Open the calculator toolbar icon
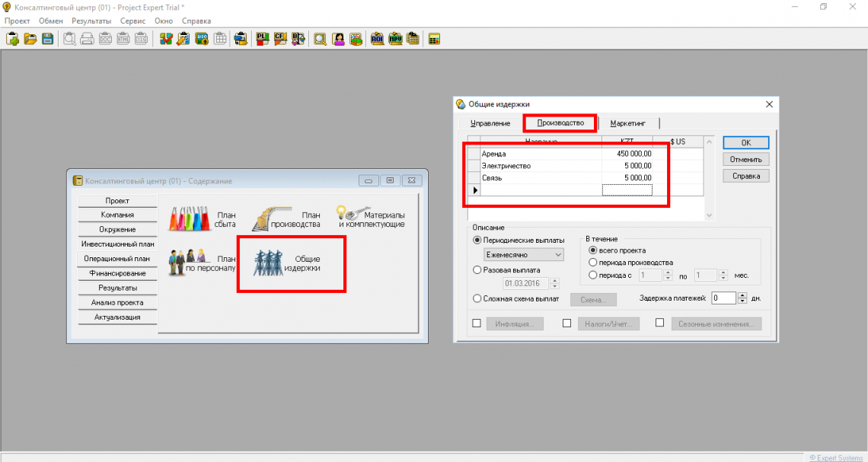Viewport: 868px width, 462px height. coord(434,39)
